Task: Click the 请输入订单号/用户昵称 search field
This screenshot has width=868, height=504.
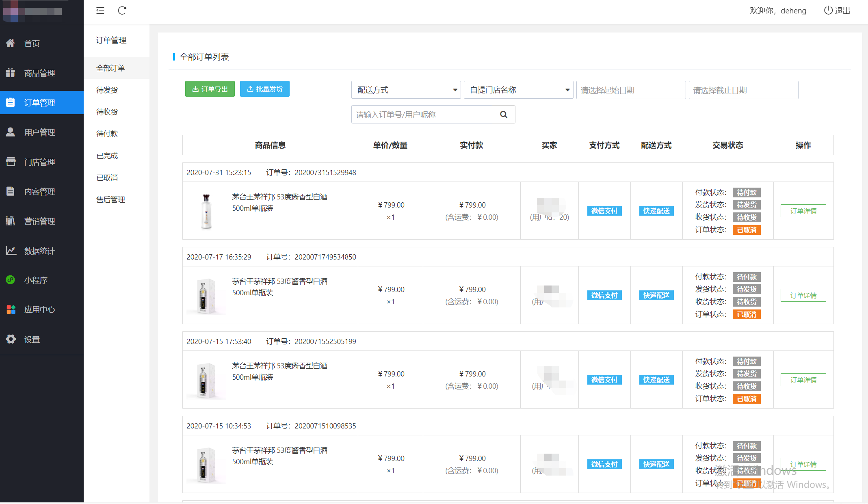Action: (422, 115)
